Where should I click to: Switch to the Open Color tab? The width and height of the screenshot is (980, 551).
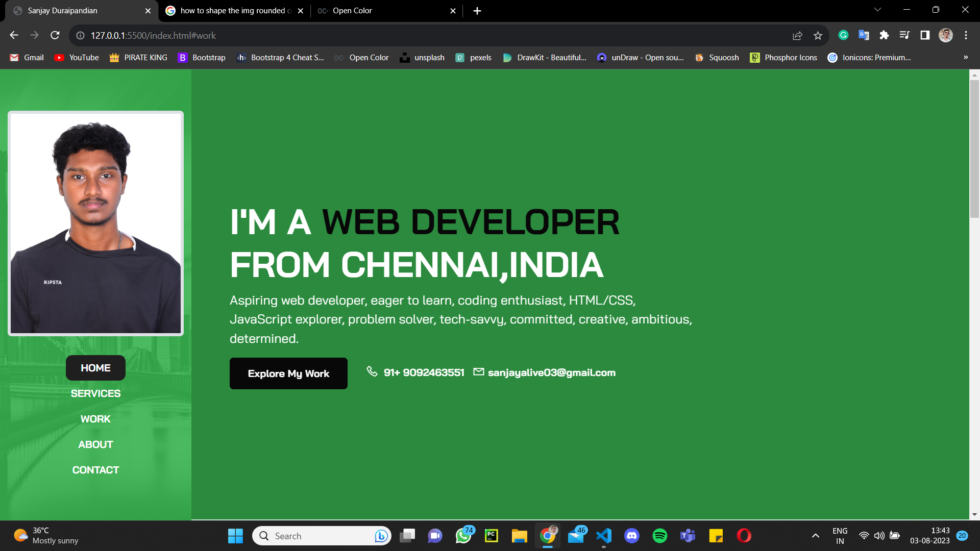pyautogui.click(x=386, y=11)
